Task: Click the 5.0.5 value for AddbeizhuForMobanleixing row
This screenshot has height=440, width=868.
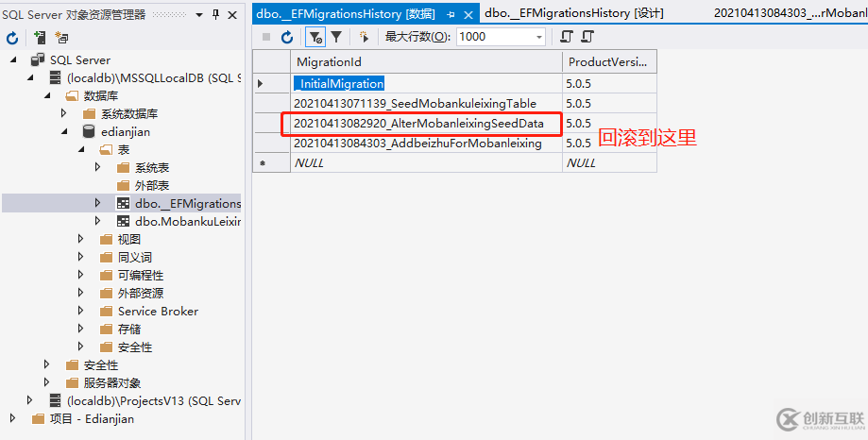Action: (x=579, y=144)
